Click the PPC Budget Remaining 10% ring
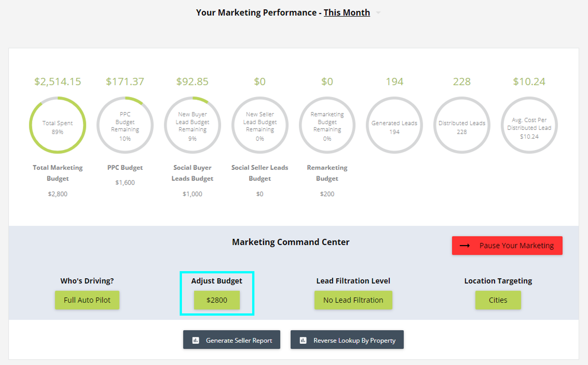 tap(125, 125)
